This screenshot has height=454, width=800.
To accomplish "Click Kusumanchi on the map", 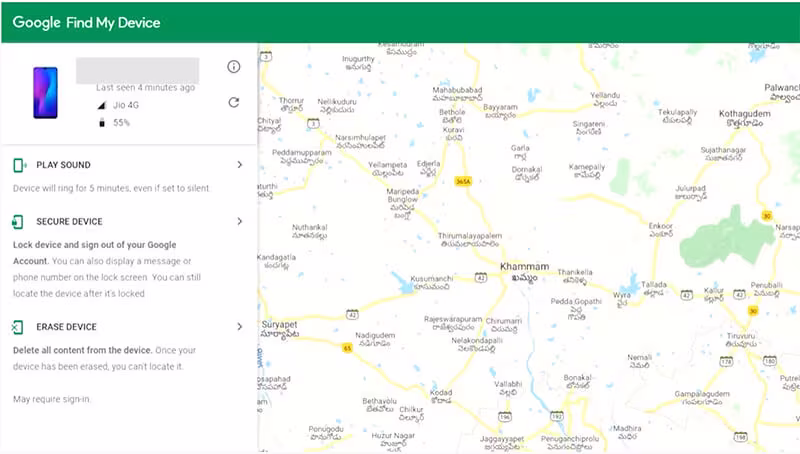I will 432,283.
